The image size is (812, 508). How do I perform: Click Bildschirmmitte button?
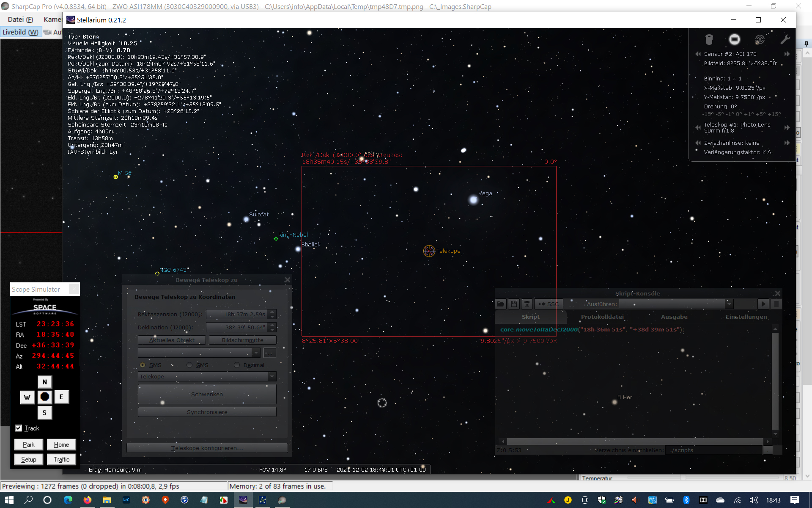243,340
